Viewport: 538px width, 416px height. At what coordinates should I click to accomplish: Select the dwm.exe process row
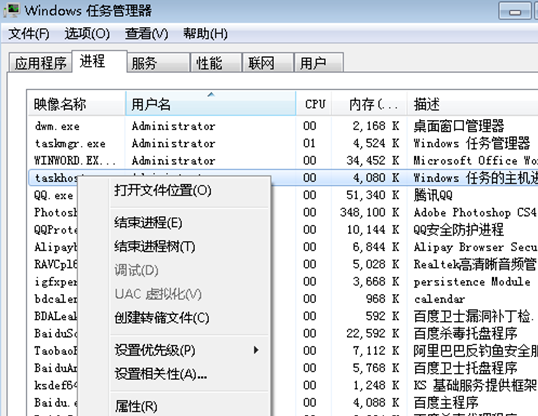click(x=283, y=126)
